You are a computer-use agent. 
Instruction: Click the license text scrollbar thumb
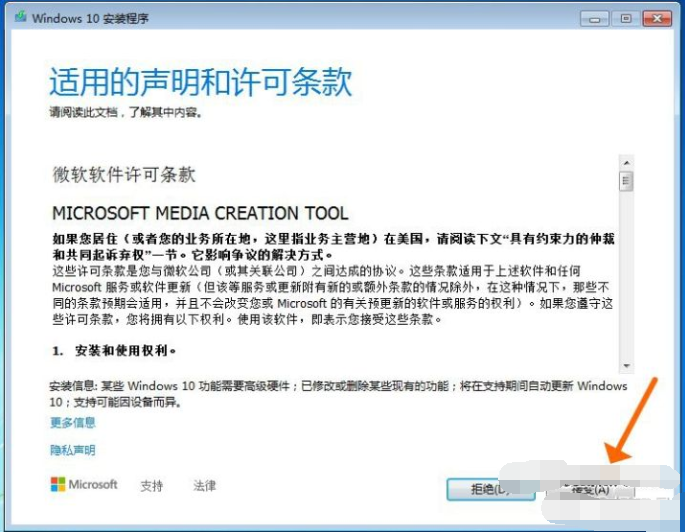627,181
